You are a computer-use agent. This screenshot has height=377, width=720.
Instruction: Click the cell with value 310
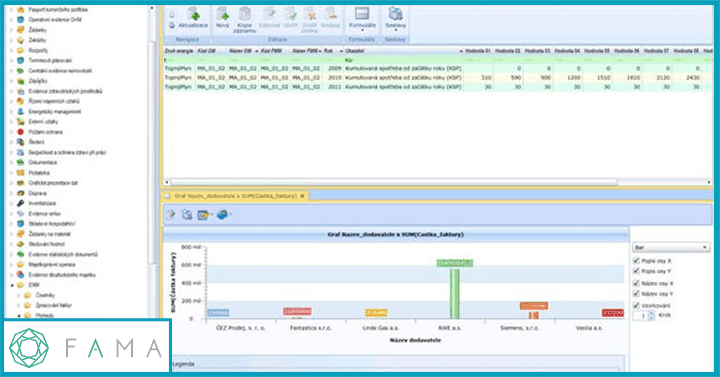(478, 78)
